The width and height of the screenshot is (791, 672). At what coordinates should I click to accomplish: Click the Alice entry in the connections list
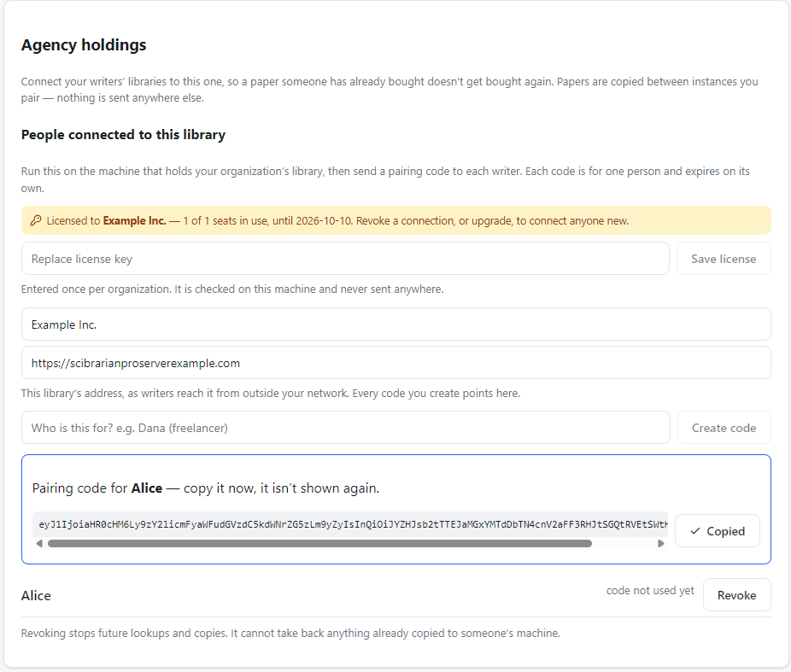[36, 595]
